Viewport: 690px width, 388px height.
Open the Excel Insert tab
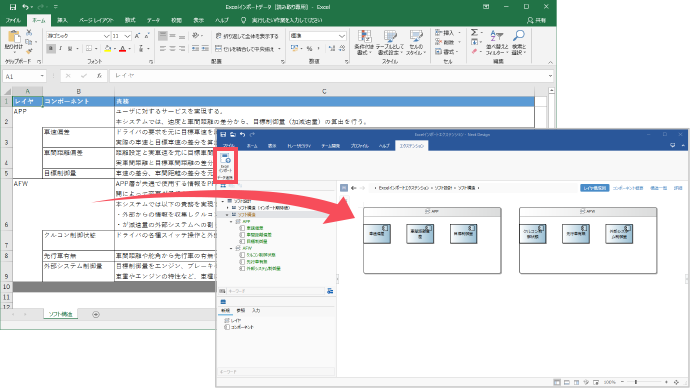pyautogui.click(x=62, y=20)
